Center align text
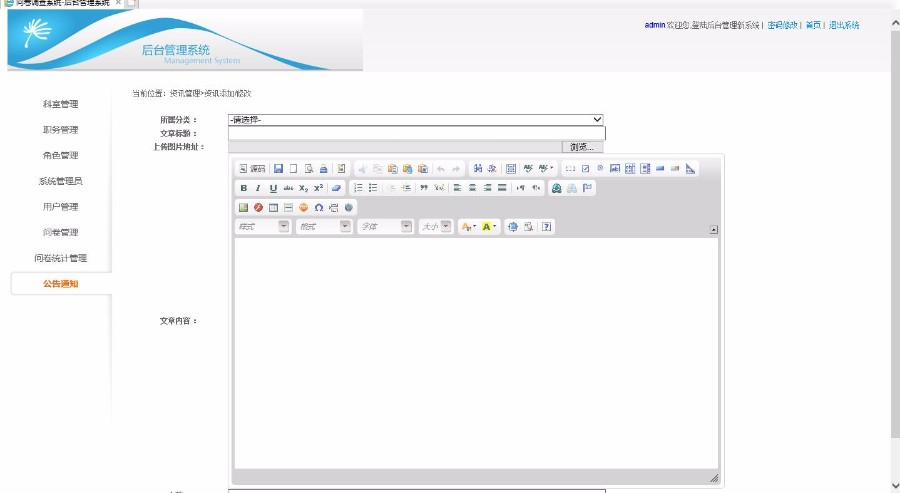 (x=472, y=188)
